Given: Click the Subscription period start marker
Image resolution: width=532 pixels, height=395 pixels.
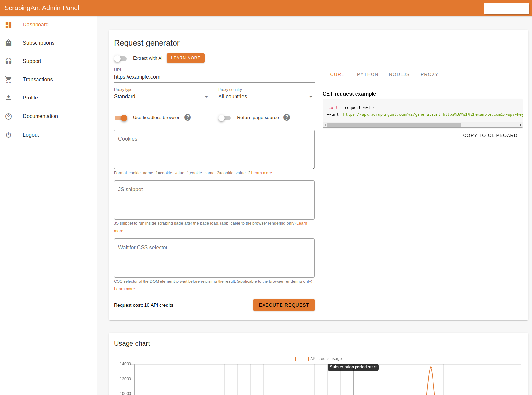Looking at the screenshot, I should (x=353, y=367).
